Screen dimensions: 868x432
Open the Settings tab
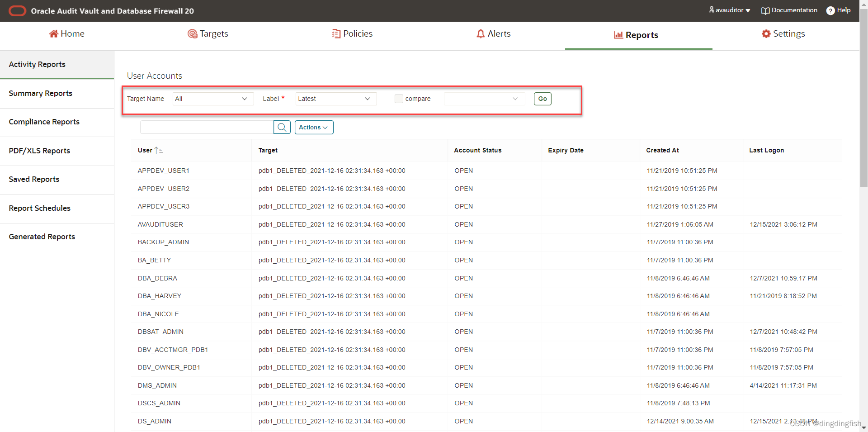783,33
